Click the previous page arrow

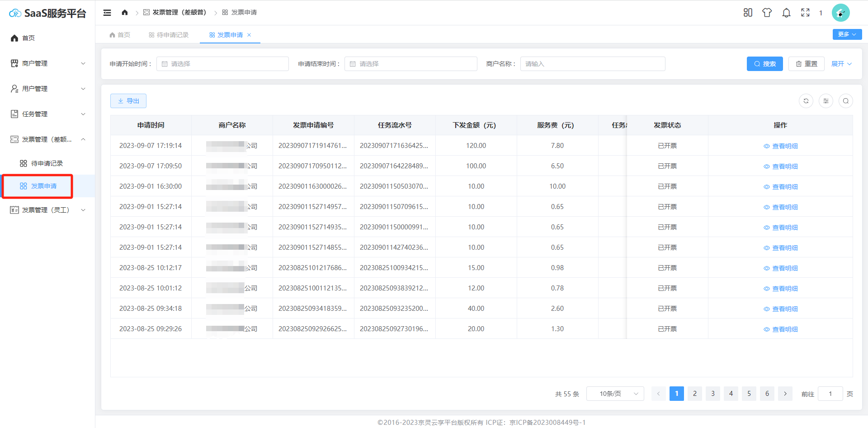[x=659, y=394]
